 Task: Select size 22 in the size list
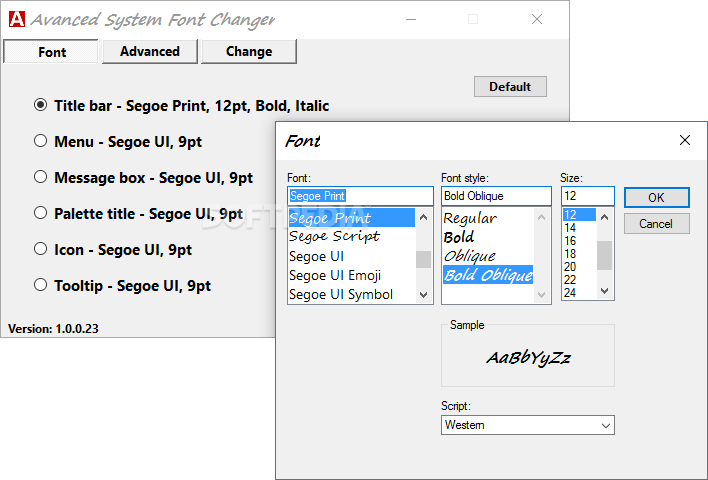pos(579,280)
